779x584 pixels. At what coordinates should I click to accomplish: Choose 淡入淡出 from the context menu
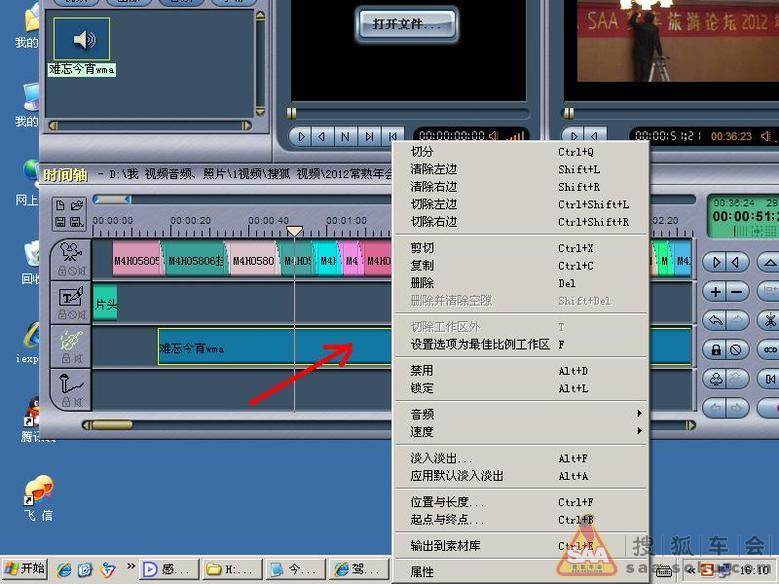442,458
